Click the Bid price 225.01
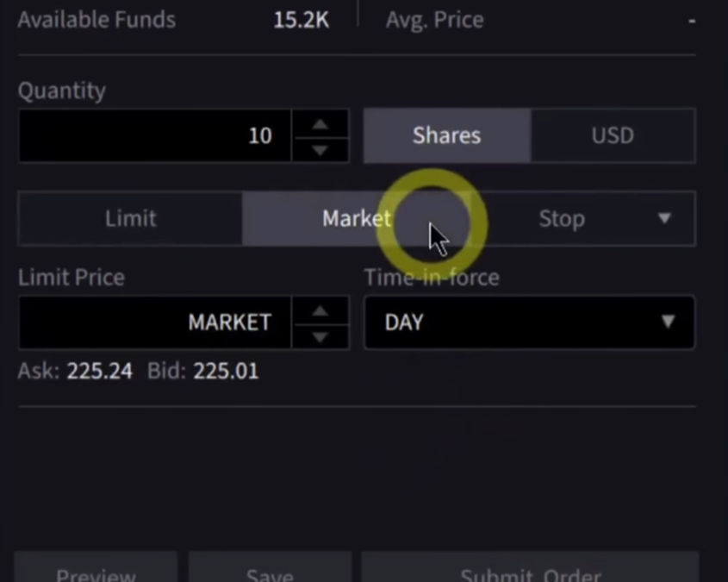This screenshot has height=582, width=728. [226, 372]
